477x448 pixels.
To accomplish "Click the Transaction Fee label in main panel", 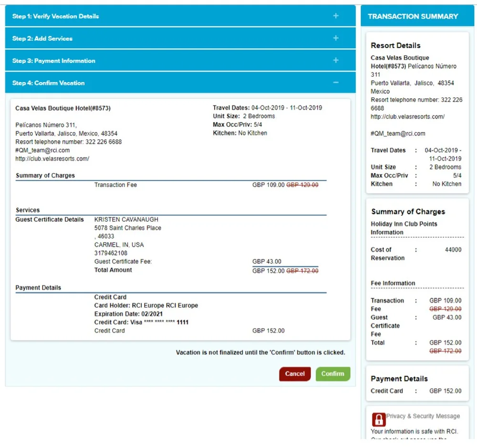I will click(x=115, y=185).
